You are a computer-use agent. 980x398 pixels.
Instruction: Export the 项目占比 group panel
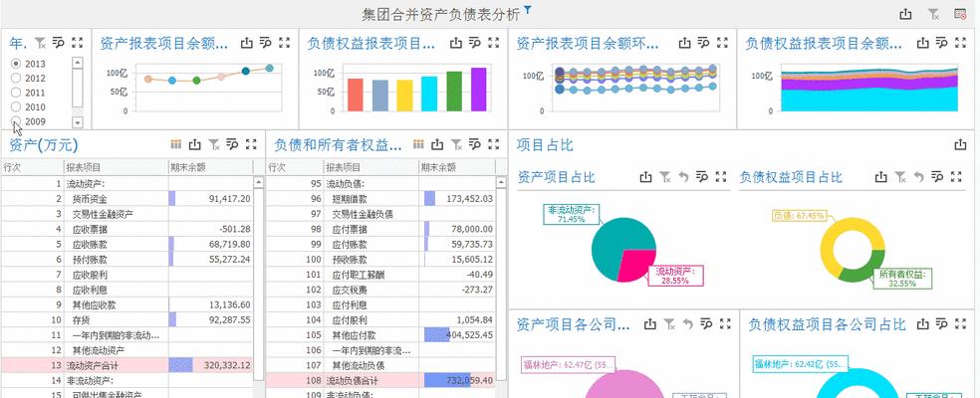coord(961,145)
